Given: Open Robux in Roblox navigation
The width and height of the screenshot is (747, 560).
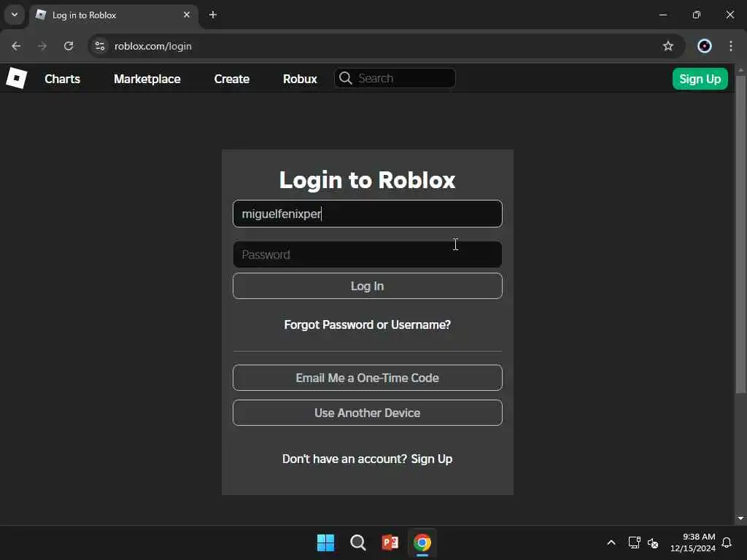Looking at the screenshot, I should click(300, 79).
